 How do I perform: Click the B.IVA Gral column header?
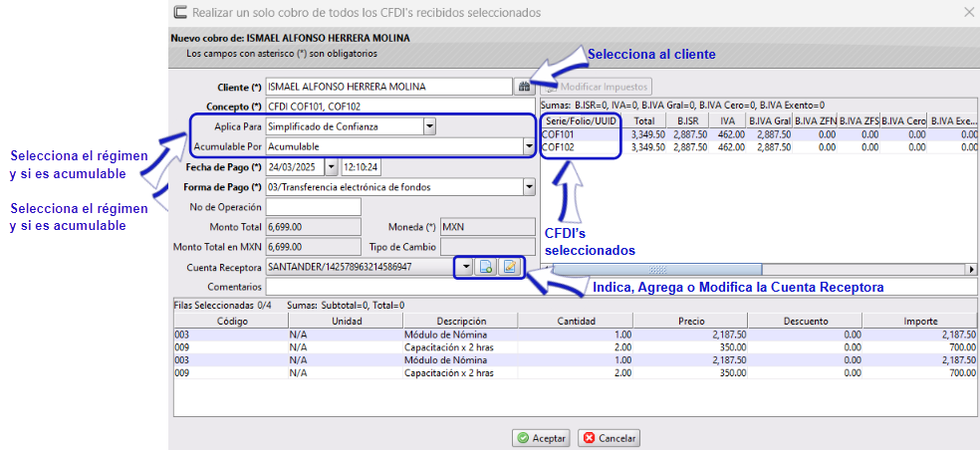(772, 120)
